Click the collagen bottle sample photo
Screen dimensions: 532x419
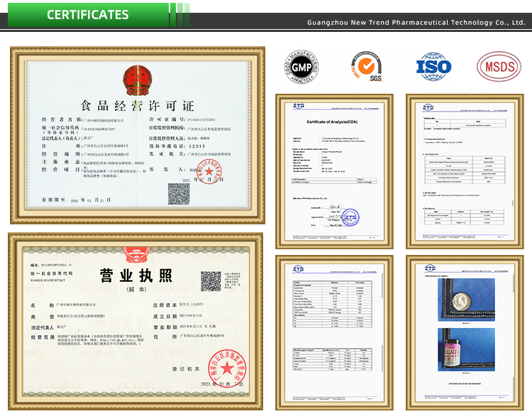tap(466, 349)
